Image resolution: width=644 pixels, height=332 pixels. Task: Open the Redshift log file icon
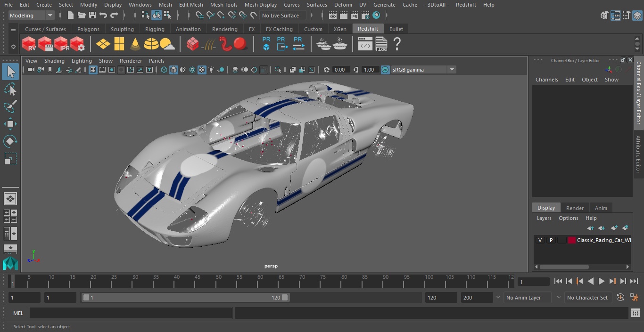381,44
